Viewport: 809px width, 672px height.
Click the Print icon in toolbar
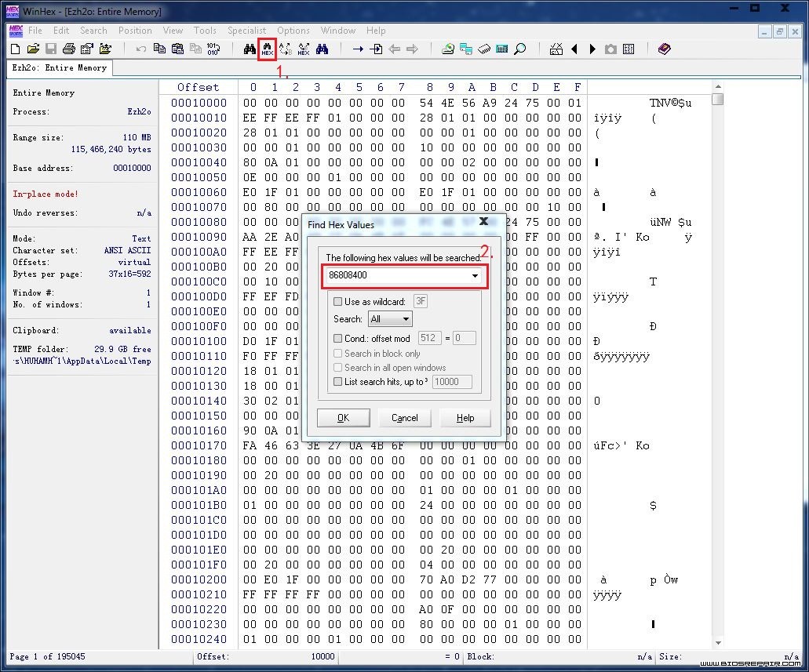click(x=68, y=49)
